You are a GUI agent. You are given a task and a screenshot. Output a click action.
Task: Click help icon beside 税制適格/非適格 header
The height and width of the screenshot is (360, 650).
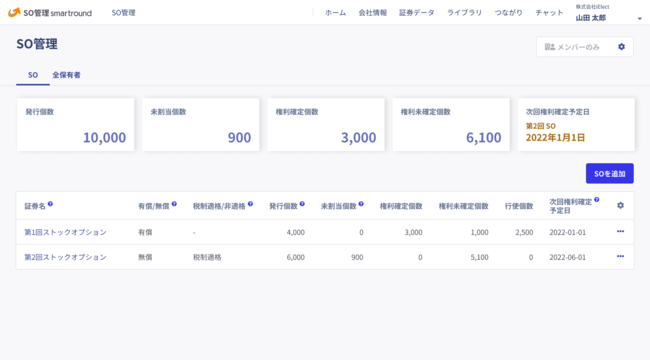click(x=250, y=204)
